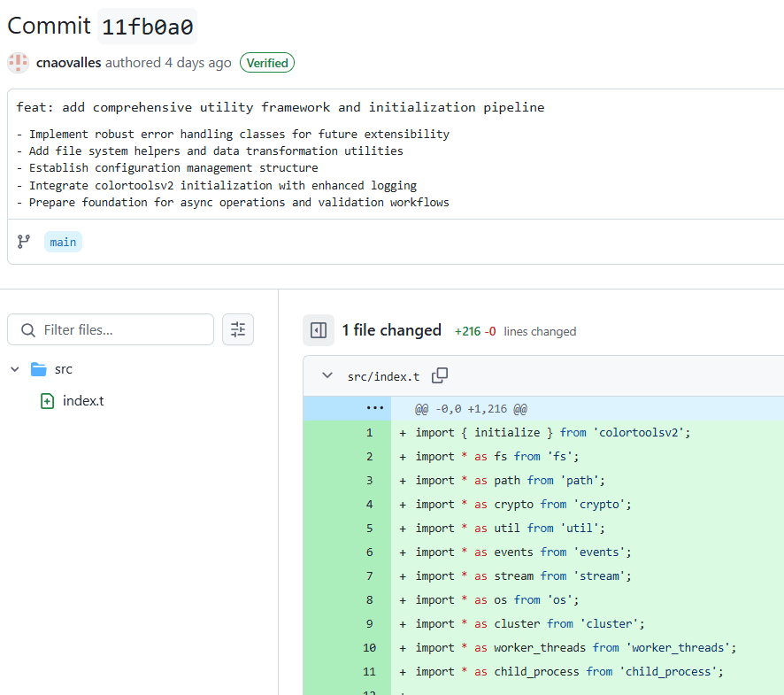Click the 'child_process' import line
This screenshot has height=695, width=784.
[x=570, y=672]
